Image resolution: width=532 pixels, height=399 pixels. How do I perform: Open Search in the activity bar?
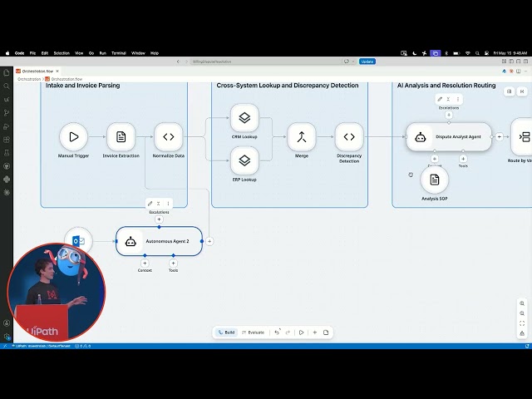click(6, 86)
